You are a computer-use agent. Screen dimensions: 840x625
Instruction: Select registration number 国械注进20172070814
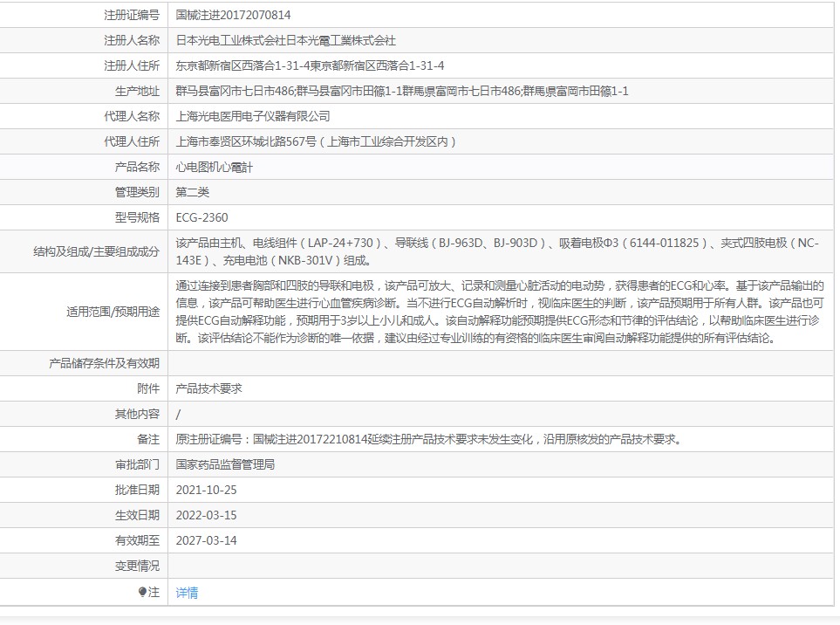click(x=234, y=15)
